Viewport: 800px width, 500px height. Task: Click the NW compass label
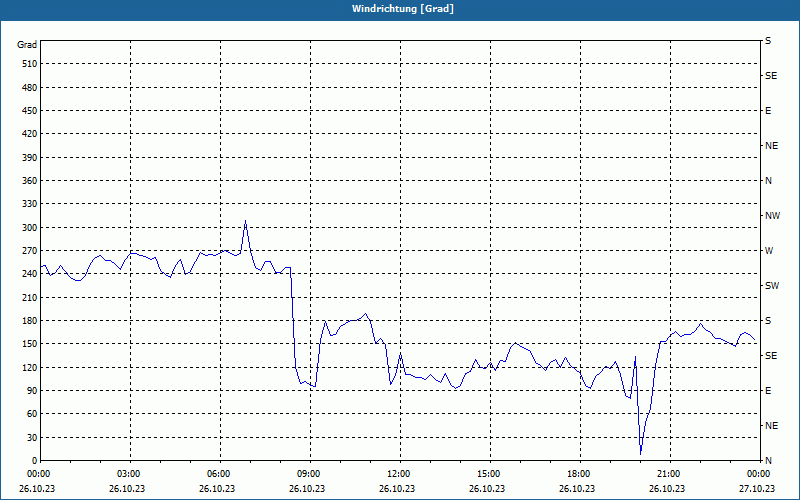[772, 216]
